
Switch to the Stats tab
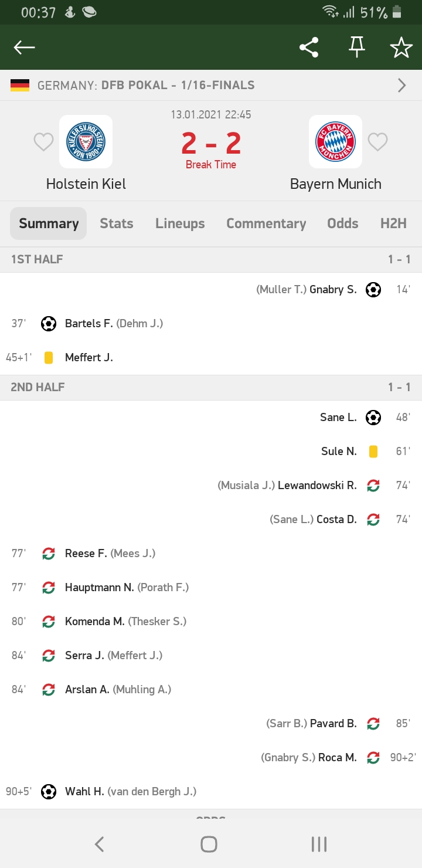coord(116,223)
